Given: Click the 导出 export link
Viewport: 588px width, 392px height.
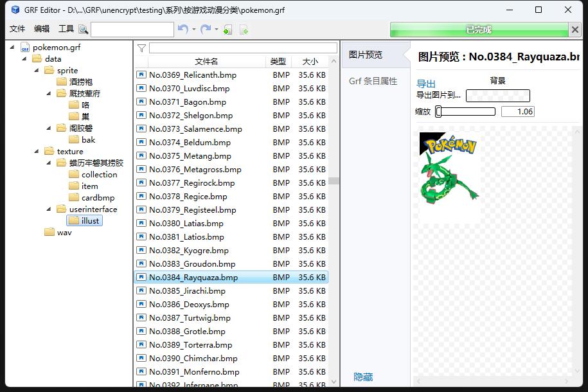Looking at the screenshot, I should click(426, 84).
